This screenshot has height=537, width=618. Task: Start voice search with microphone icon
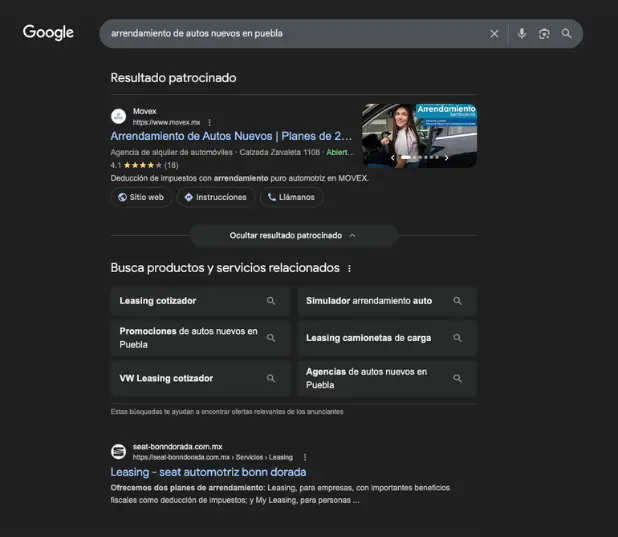click(521, 34)
